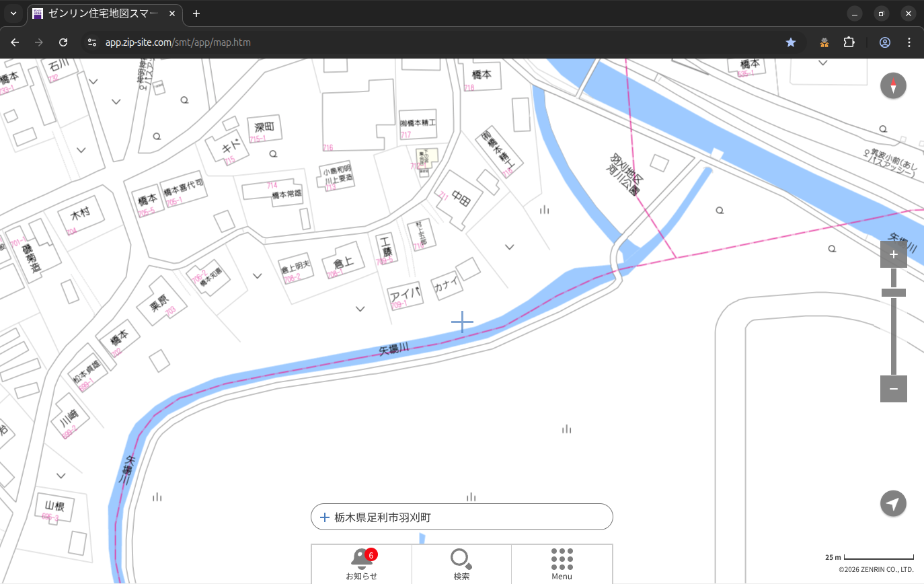Open the browser extensions puzzle icon
The image size is (924, 584).
pos(849,42)
